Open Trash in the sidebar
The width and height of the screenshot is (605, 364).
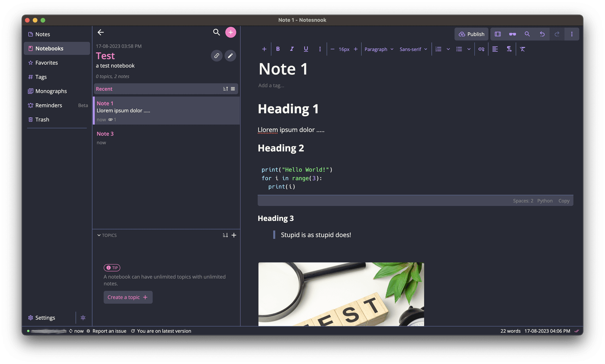point(57,119)
